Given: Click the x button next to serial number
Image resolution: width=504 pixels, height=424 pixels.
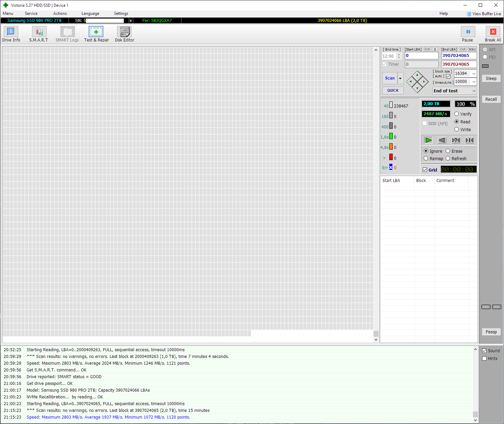Looking at the screenshot, I should pos(131,21).
